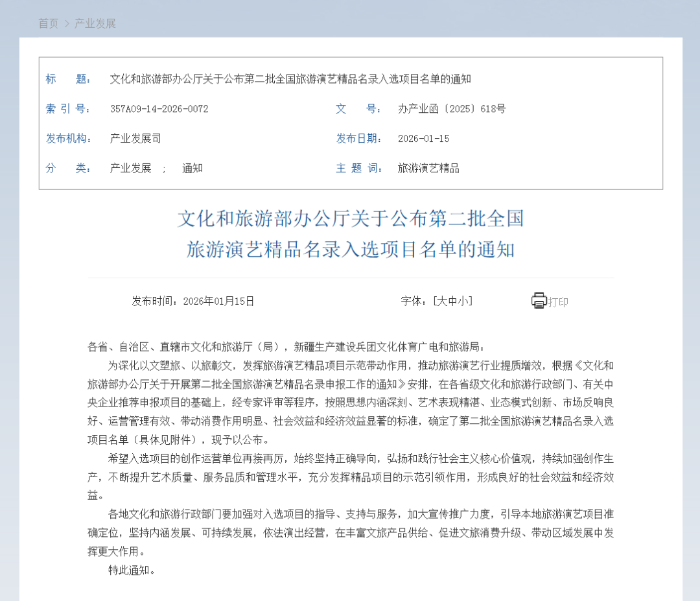
Task: Select the index number 357A09-14-2026-0072
Action: pyautogui.click(x=159, y=109)
